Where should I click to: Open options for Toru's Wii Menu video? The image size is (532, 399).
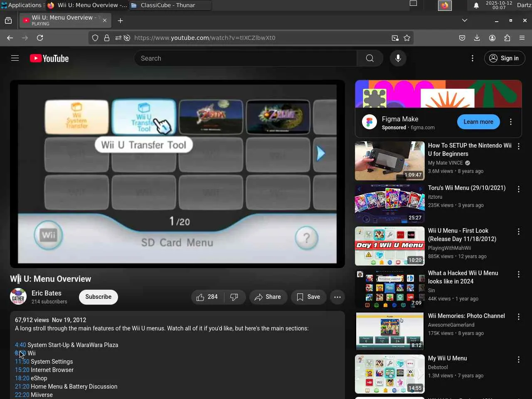(519, 189)
